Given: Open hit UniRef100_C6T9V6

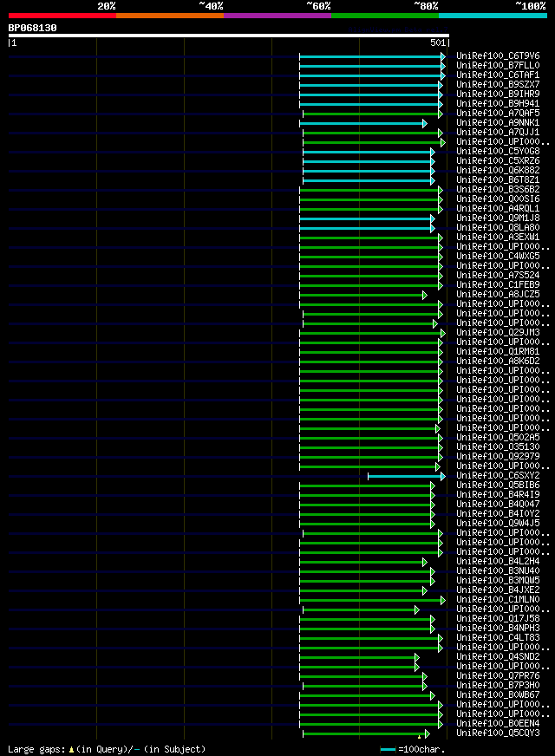Looking at the screenshot, I should coord(498,56).
